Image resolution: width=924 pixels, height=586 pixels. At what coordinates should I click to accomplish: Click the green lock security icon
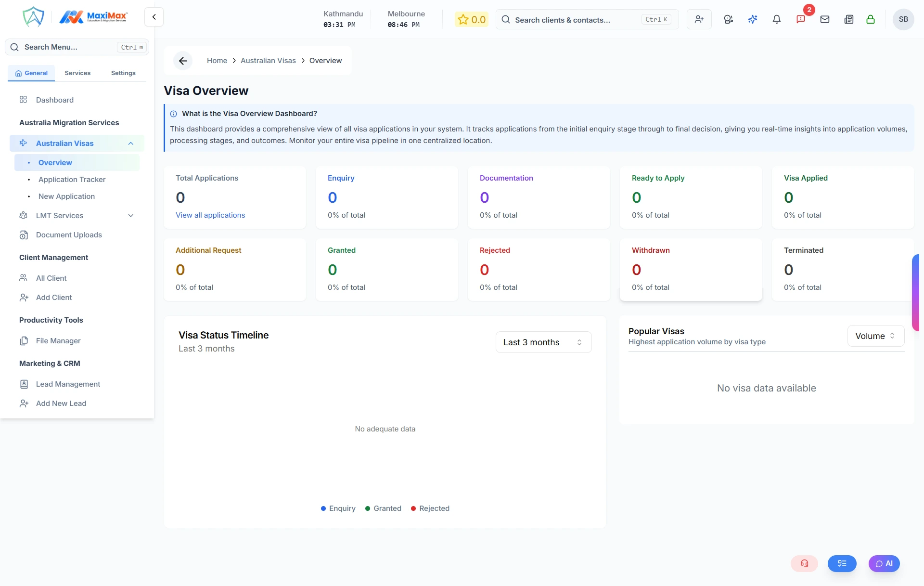click(x=871, y=20)
